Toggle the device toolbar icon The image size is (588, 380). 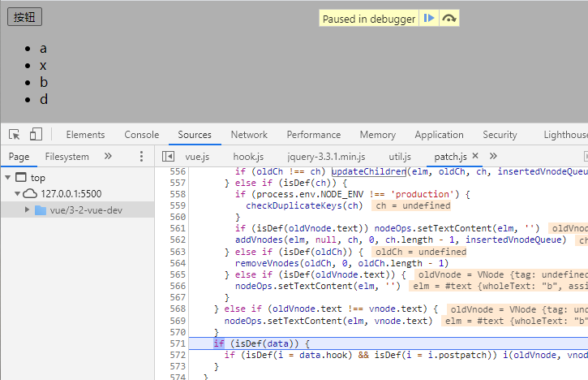click(36, 134)
